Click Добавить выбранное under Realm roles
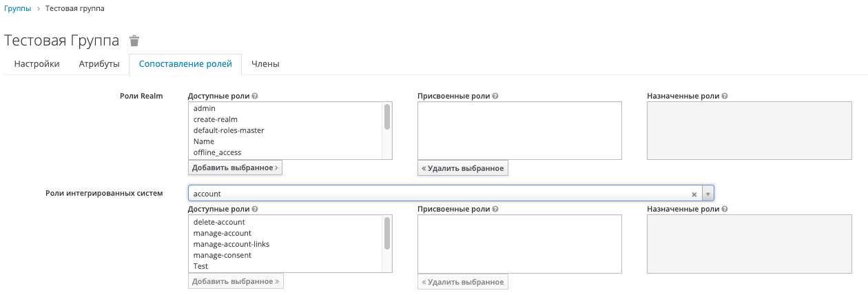Viewport: 868px width, 295px height. click(235, 167)
